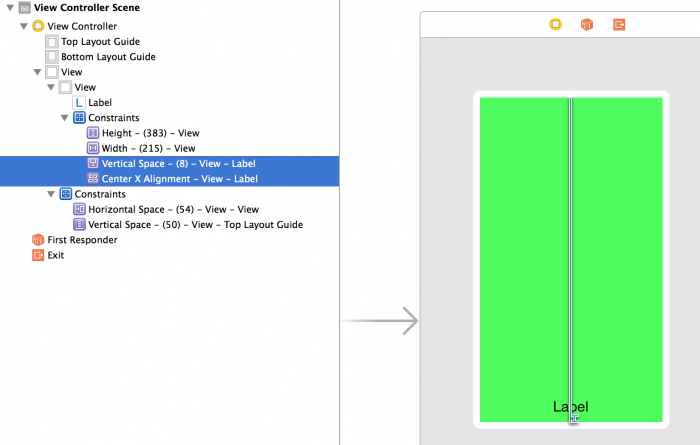Collapse the outer Constraints group
This screenshot has width=700, height=445.
point(51,194)
